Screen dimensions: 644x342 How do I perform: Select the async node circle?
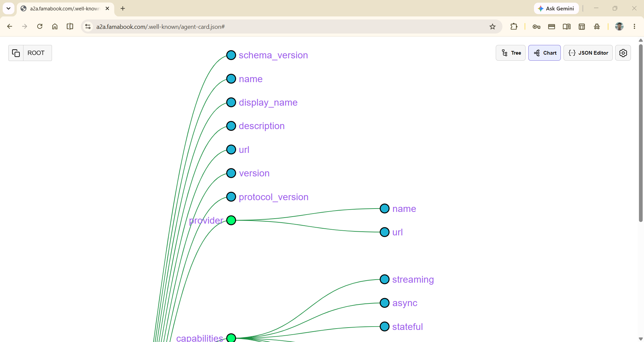coord(384,303)
